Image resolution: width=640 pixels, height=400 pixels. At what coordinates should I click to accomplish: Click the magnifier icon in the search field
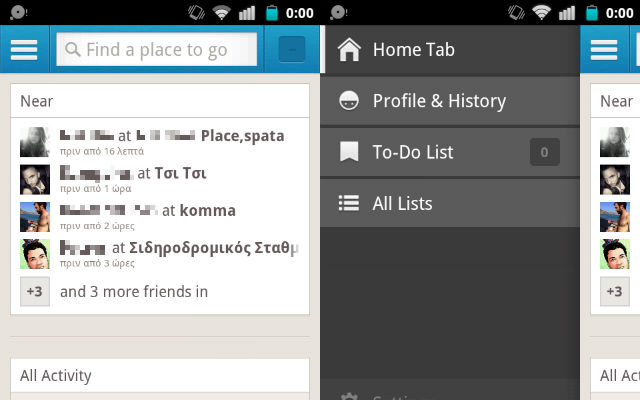pos(72,50)
